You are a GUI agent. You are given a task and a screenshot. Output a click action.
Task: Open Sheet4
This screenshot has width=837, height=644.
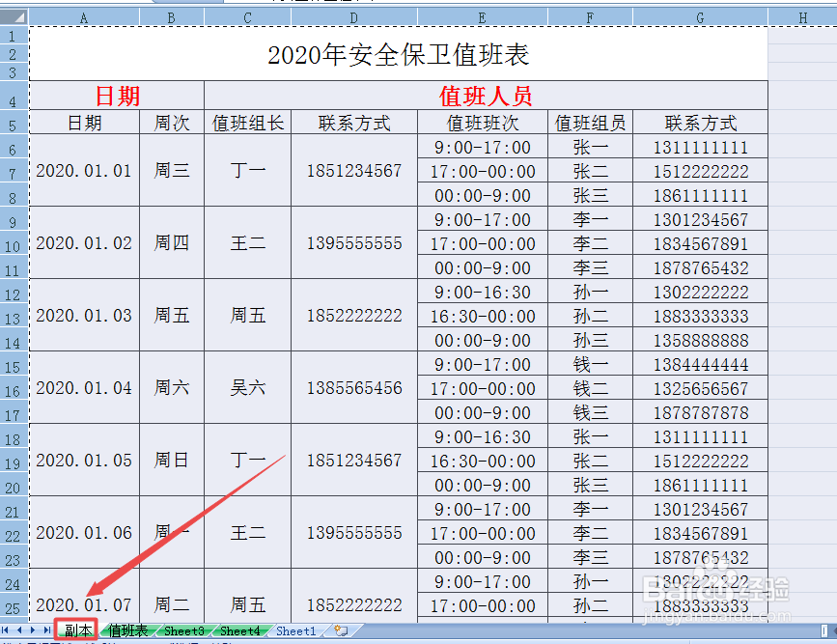(x=238, y=630)
